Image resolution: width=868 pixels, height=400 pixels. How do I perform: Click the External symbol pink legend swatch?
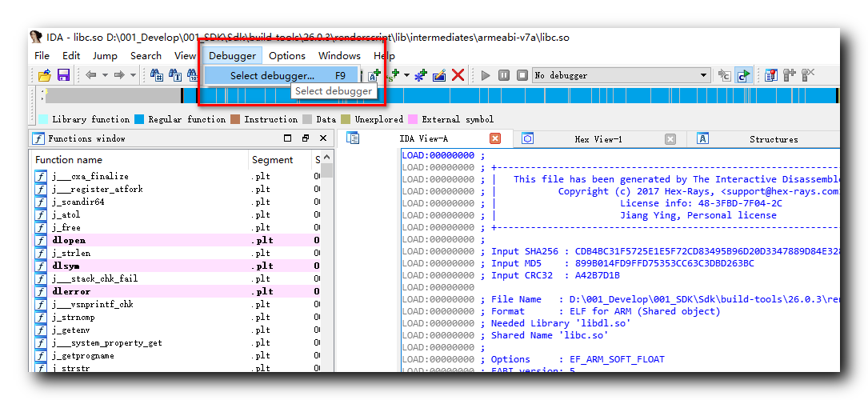[x=413, y=119]
